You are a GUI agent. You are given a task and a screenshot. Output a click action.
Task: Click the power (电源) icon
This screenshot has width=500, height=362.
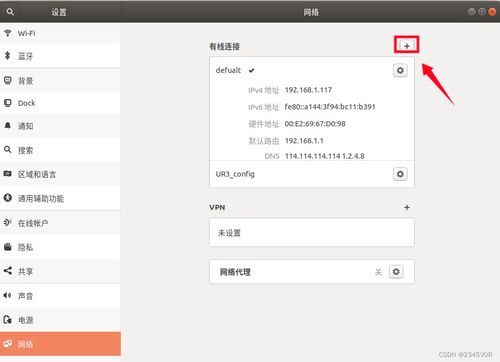pos(7,319)
